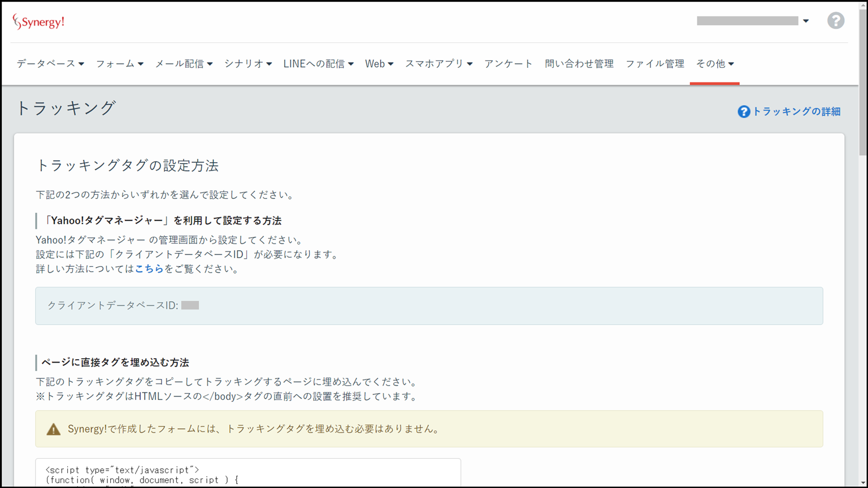Open the help question mark icon
The image size is (868, 488).
(836, 21)
